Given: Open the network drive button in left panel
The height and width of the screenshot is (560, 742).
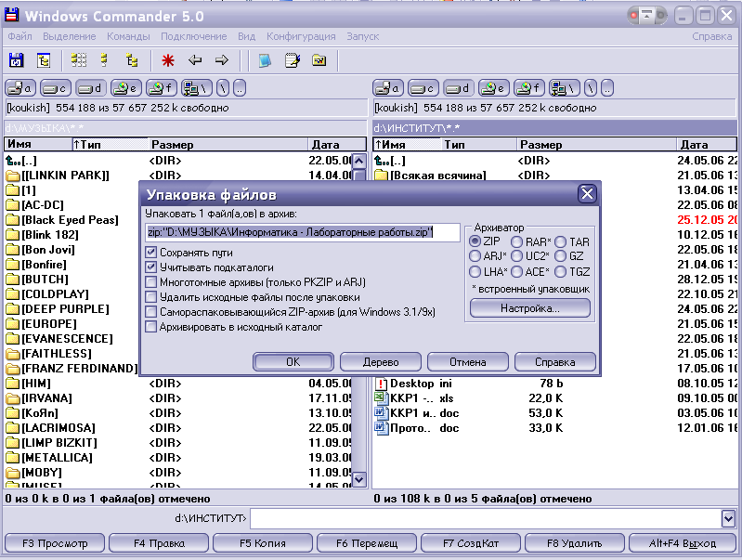Looking at the screenshot, I should pyautogui.click(x=197, y=88).
